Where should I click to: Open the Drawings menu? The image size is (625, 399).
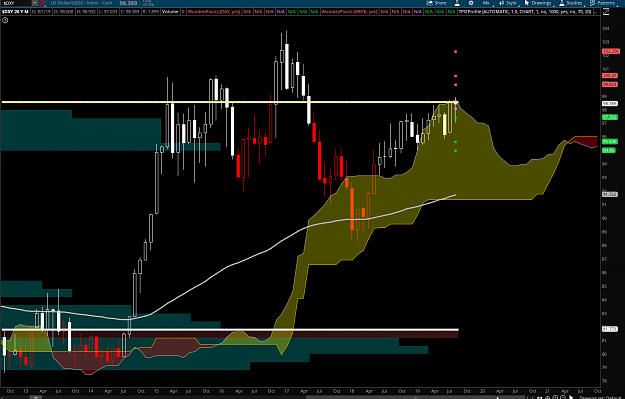(x=538, y=3)
